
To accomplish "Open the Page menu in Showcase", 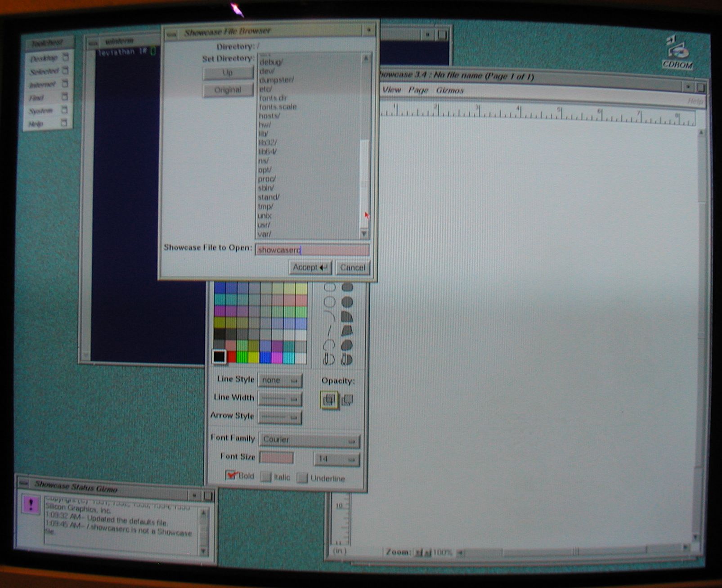I will point(418,90).
